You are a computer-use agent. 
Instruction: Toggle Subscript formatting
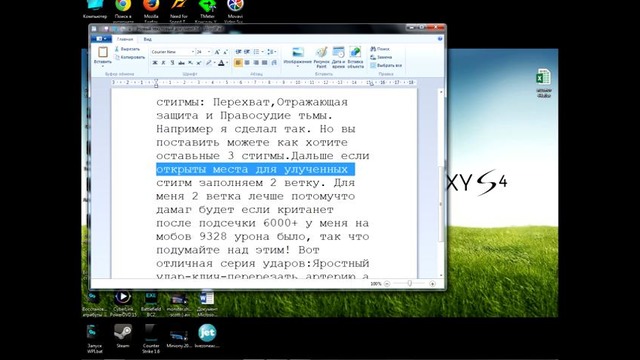(x=190, y=63)
